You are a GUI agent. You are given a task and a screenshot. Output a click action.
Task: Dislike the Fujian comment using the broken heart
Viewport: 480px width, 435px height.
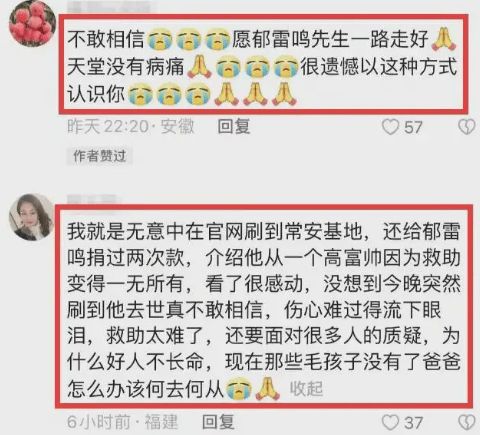(467, 422)
